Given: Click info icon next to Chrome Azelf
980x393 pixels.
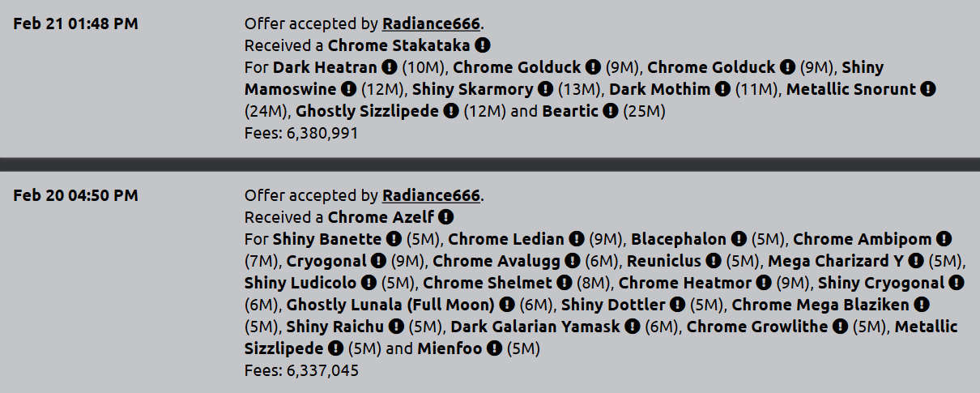Looking at the screenshot, I should tap(446, 217).
